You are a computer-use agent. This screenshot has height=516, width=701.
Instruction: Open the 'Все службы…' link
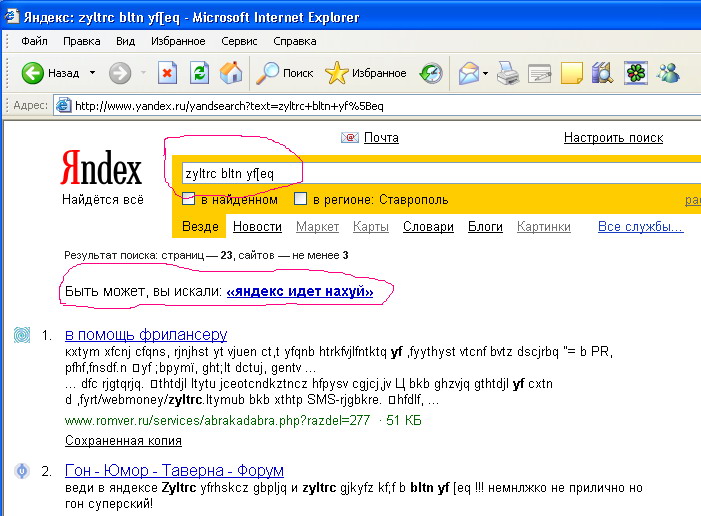[641, 227]
